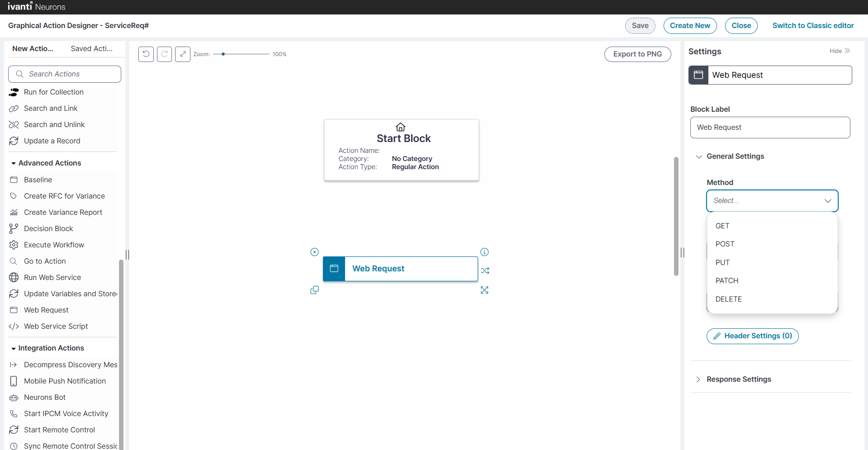
Task: Click the duplicate icon below Web Request block
Action: (x=314, y=290)
